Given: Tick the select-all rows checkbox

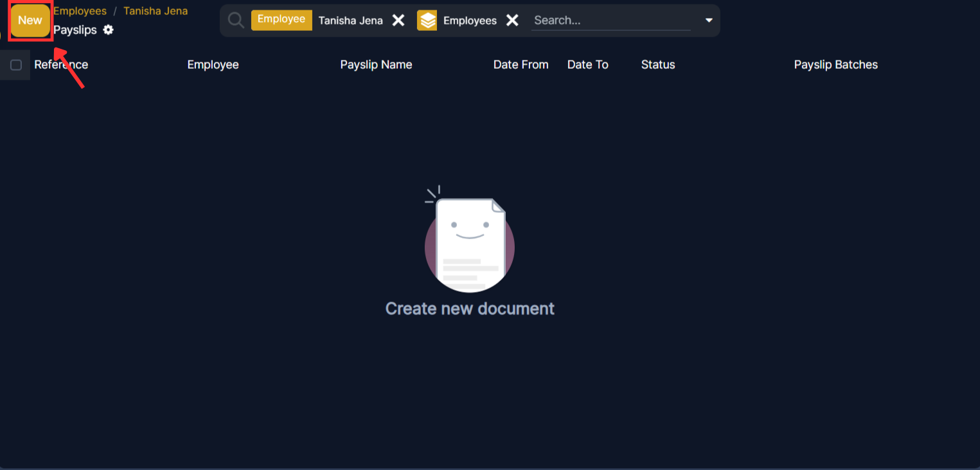Looking at the screenshot, I should tap(16, 65).
